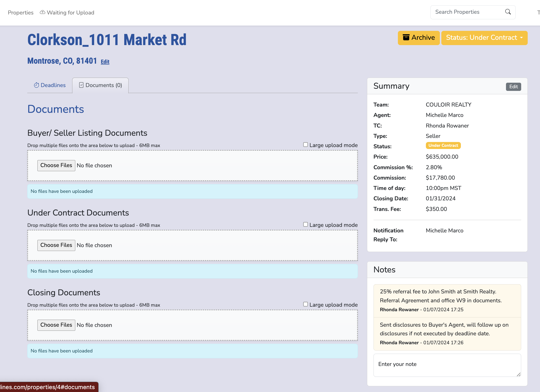Open the Waiting for Upload page
The image size is (540, 392).
click(70, 12)
